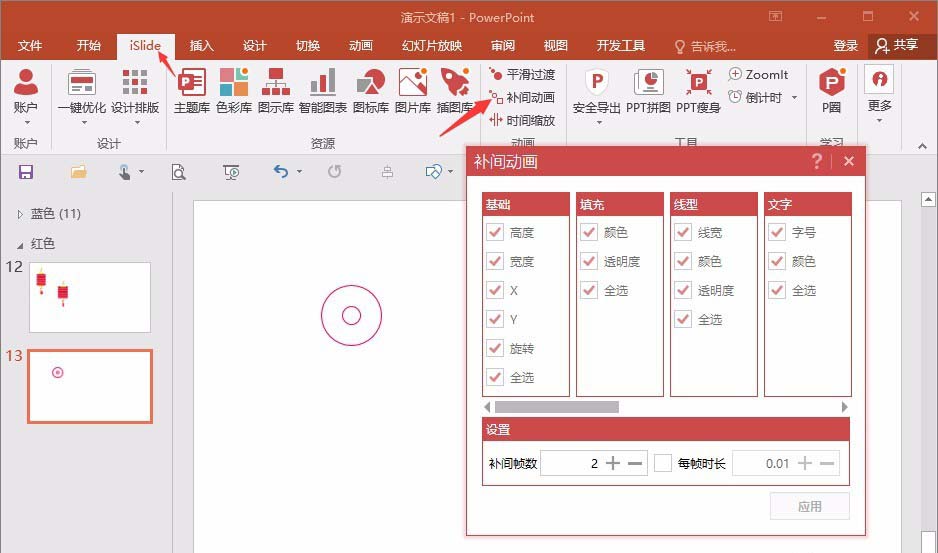Open help in the 补间动画 dialog
The height and width of the screenshot is (553, 938).
pyautogui.click(x=817, y=161)
